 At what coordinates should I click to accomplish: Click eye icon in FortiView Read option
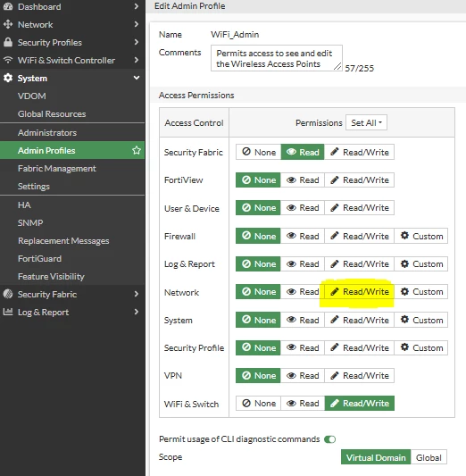291,180
